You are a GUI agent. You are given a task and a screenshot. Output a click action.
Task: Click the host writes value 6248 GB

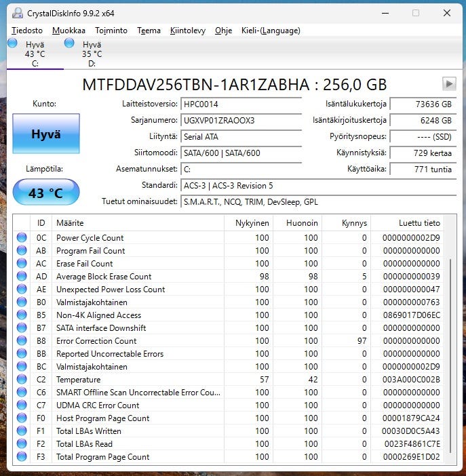(423, 120)
